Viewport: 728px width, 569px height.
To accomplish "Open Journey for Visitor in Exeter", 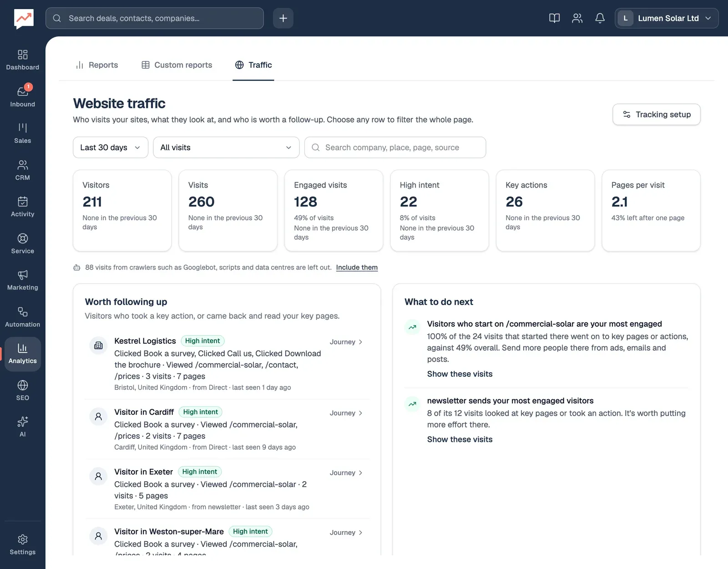I will [346, 473].
